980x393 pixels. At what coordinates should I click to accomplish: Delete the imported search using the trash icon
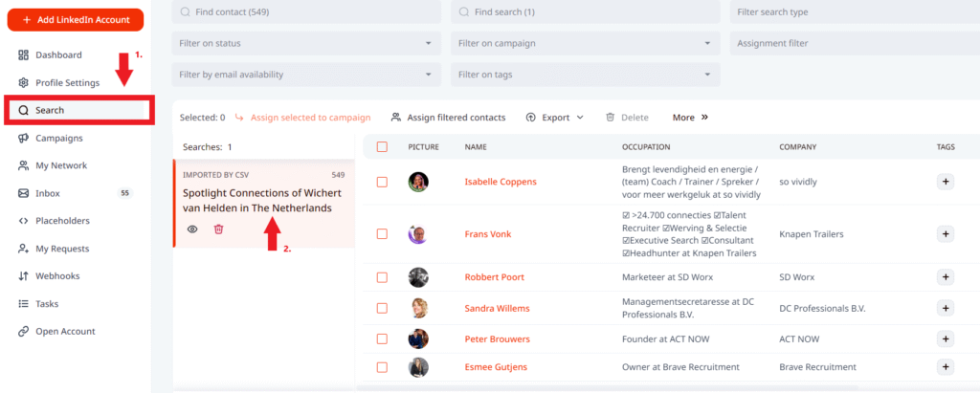click(218, 229)
